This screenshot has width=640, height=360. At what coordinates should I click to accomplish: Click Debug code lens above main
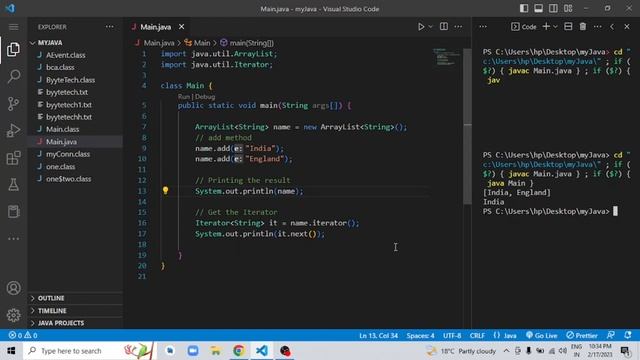(x=205, y=97)
